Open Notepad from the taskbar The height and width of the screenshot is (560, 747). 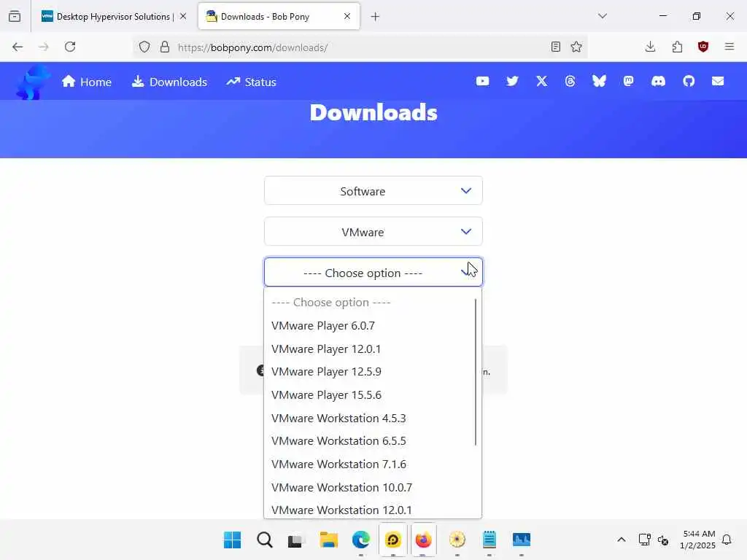pos(489,540)
